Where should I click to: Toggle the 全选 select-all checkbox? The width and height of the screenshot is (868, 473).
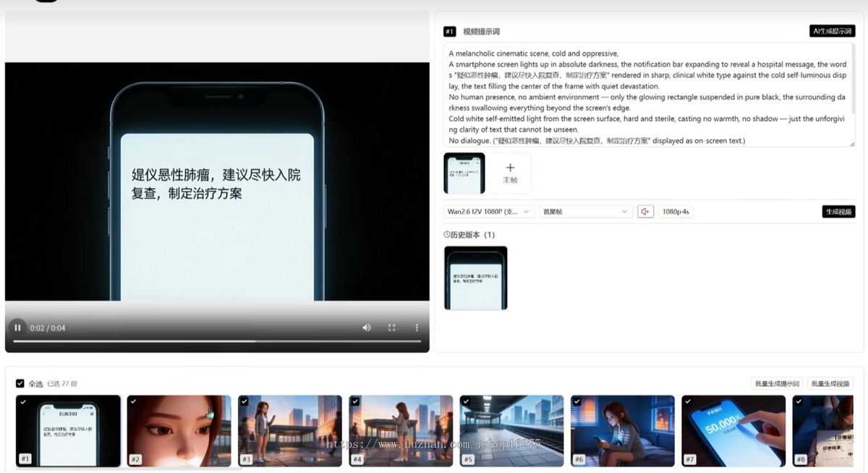[x=20, y=383]
